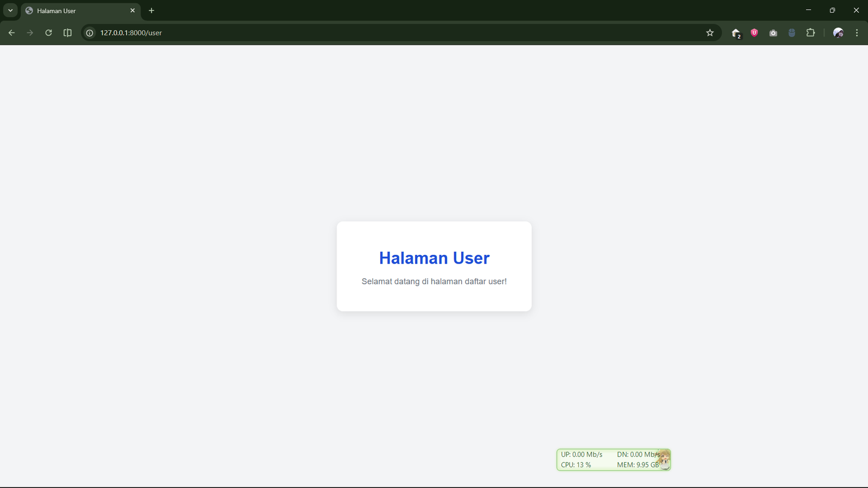This screenshot has width=868, height=488.
Task: Open the Chrome three-dot menu
Action: [857, 33]
